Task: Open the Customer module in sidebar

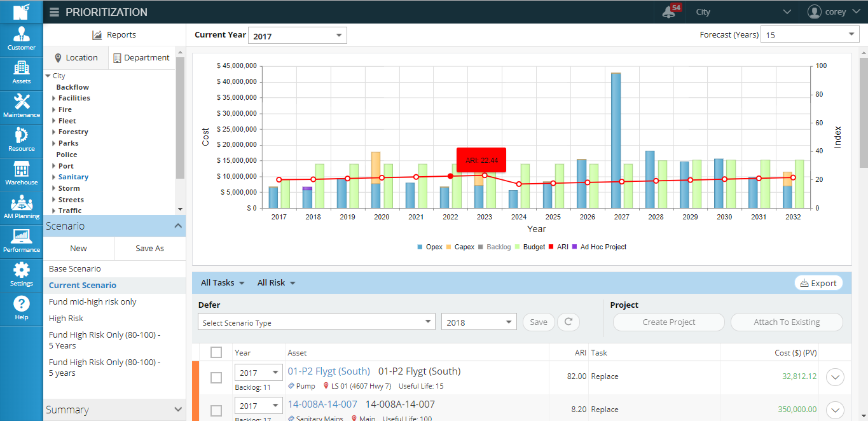Action: pos(22,39)
